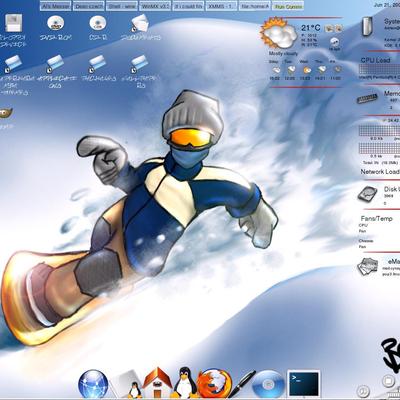Viewport: 400px width, 400px height.
Task: Open the DVD-ROM desktop icon
Action: 55,23
